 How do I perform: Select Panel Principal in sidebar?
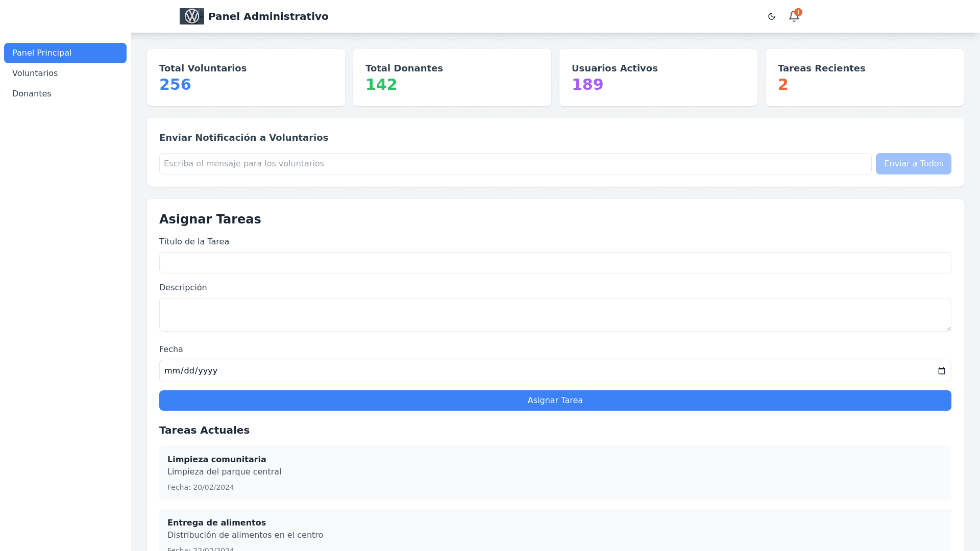pos(65,53)
